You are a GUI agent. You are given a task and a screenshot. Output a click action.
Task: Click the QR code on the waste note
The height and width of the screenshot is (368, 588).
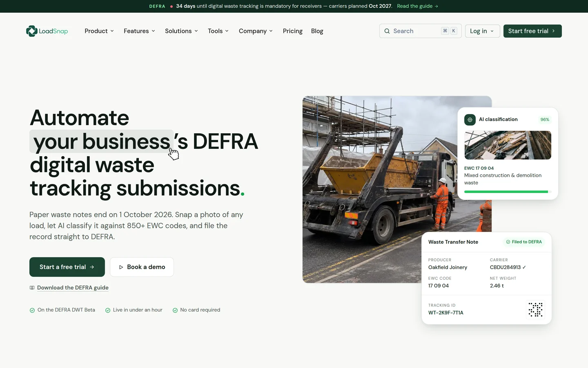click(535, 310)
